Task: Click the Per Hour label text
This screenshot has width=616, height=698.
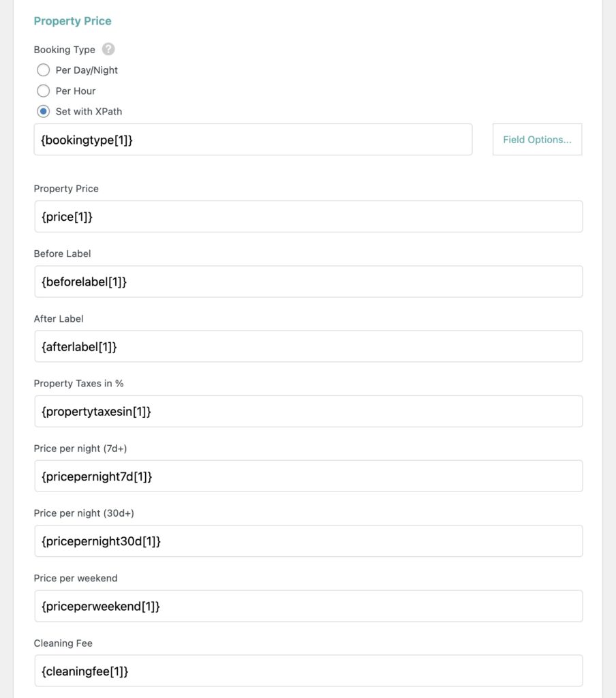Action: [x=76, y=91]
